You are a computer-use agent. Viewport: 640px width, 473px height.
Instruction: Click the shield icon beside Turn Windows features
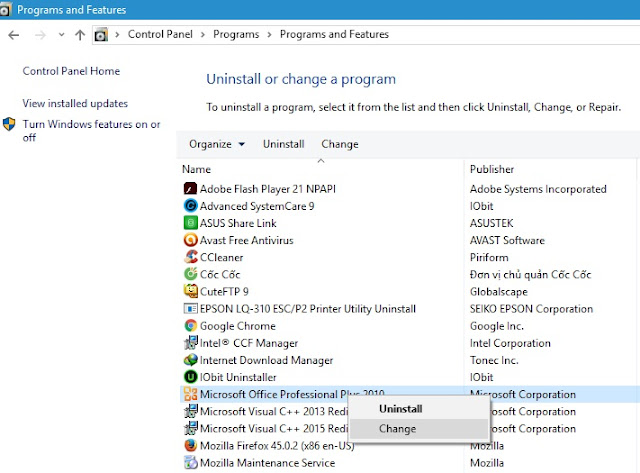tap(9, 124)
